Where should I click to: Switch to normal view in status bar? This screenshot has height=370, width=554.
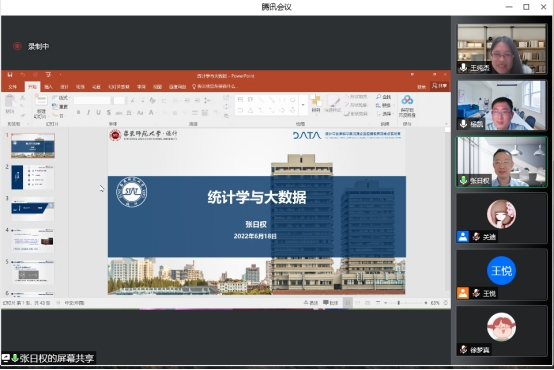(348, 303)
